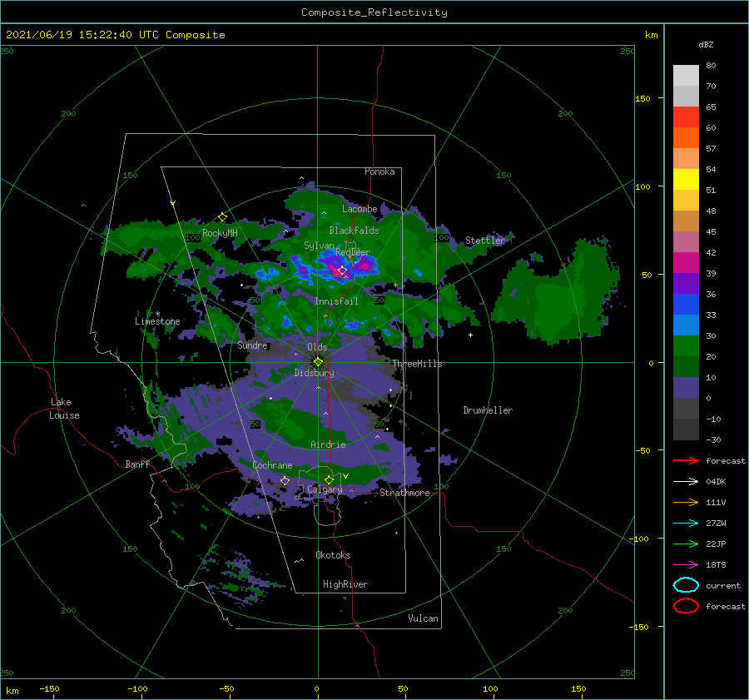Click the RockyMH label
This screenshot has width=749, height=700.
point(220,233)
